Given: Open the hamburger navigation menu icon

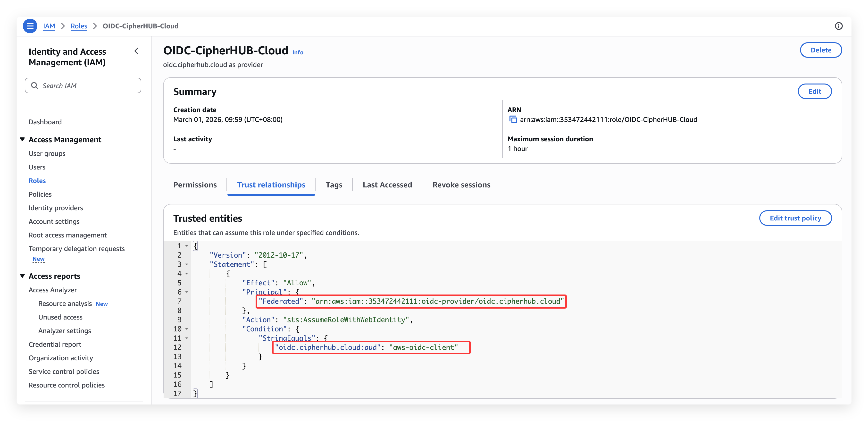Looking at the screenshot, I should [30, 26].
